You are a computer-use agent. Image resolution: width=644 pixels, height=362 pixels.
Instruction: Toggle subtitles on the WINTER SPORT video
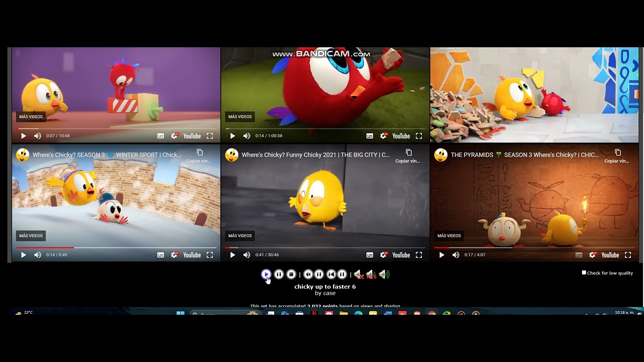point(160,255)
